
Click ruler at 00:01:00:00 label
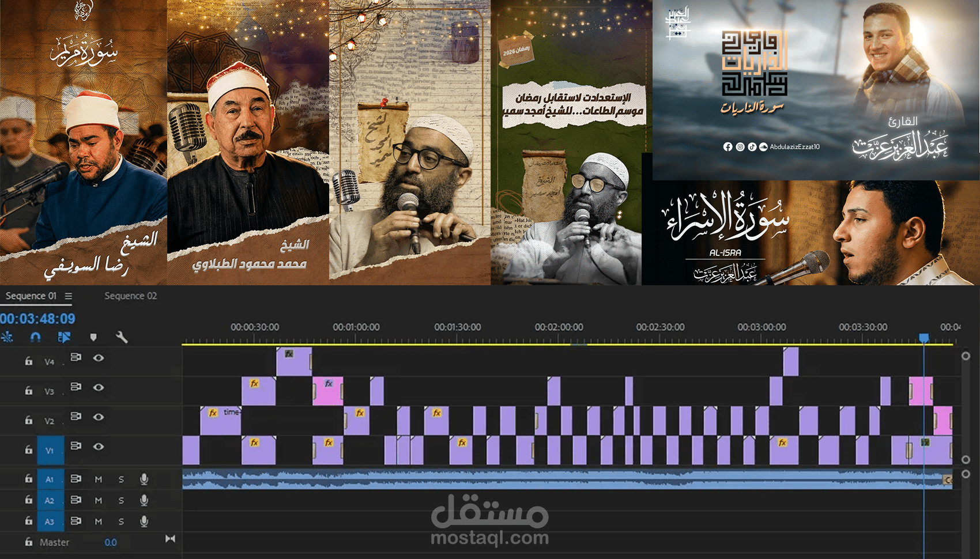pyautogui.click(x=356, y=327)
